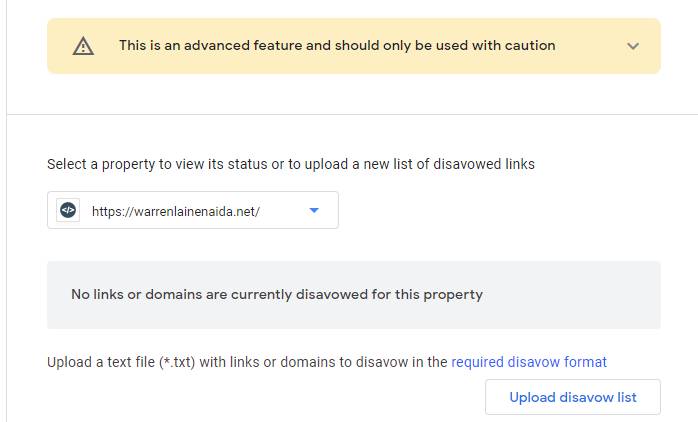Expand the caution banner chevron

pos(633,46)
